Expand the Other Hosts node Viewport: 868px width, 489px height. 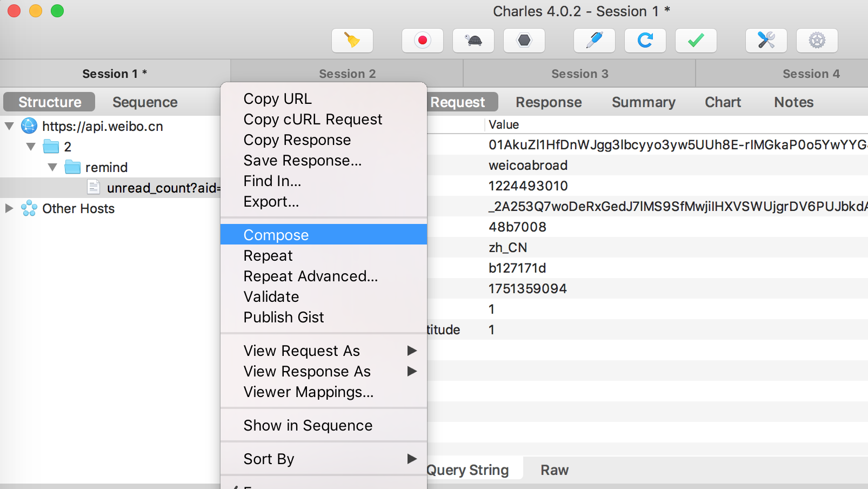click(9, 208)
